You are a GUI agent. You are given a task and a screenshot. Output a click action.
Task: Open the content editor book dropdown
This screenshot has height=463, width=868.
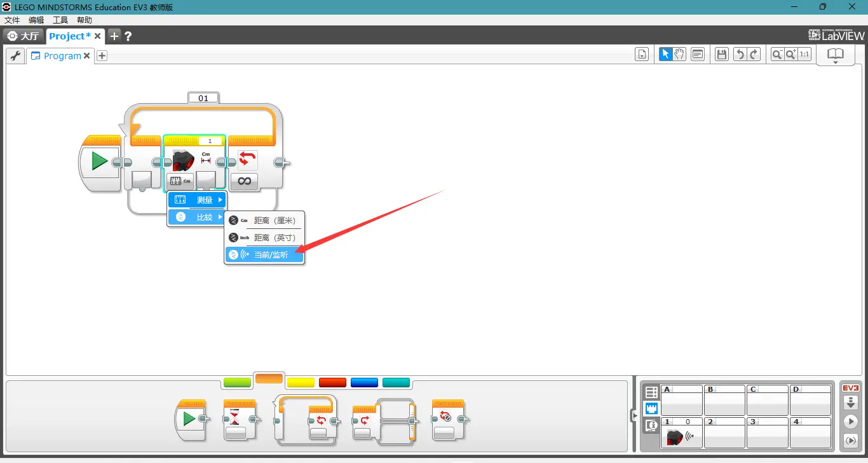pos(835,56)
